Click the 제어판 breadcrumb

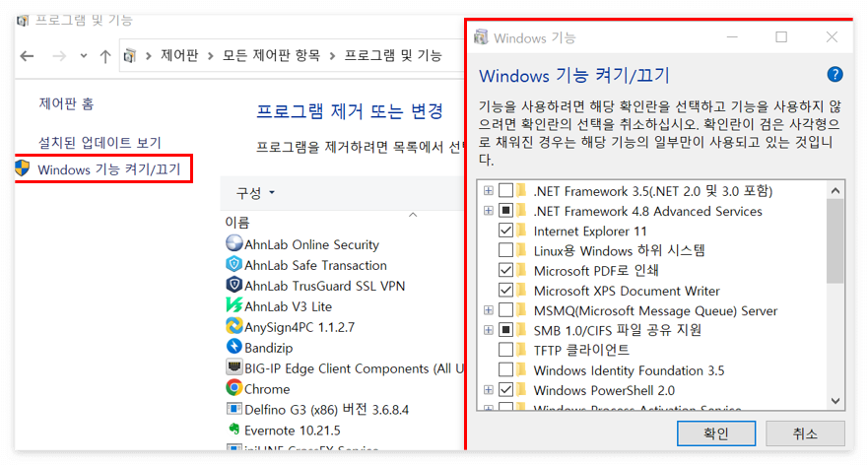pyautogui.click(x=179, y=55)
